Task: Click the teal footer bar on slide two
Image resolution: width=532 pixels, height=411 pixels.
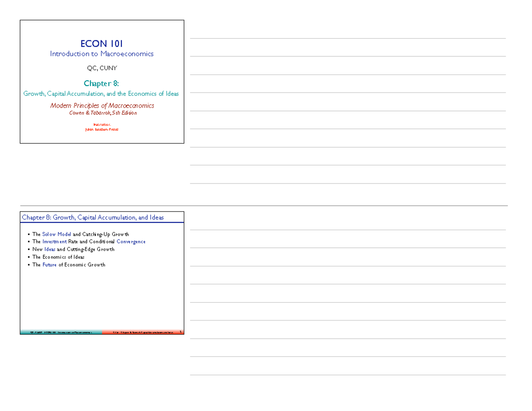Action: 61,332
